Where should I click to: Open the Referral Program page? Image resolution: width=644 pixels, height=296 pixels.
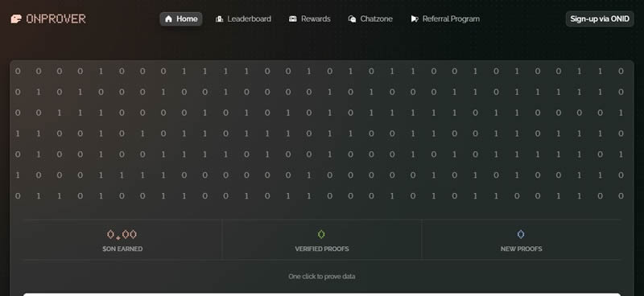445,18
